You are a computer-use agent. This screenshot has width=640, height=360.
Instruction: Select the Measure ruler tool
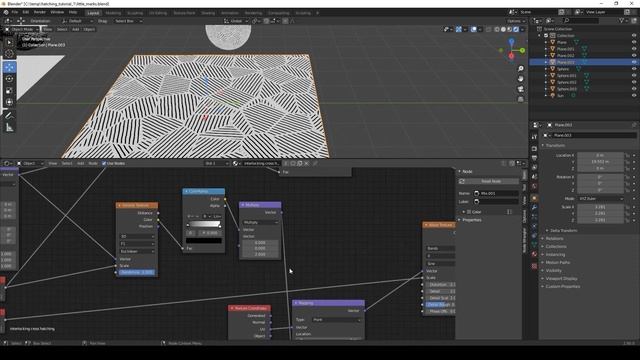coord(9,128)
